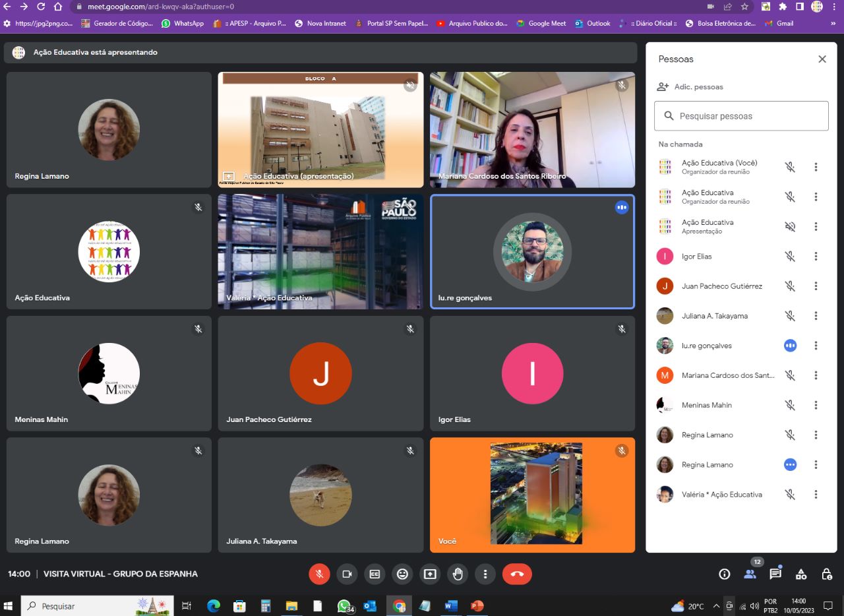
Task: Click muted mic icon beside Igor Elias in list
Action: [790, 257]
